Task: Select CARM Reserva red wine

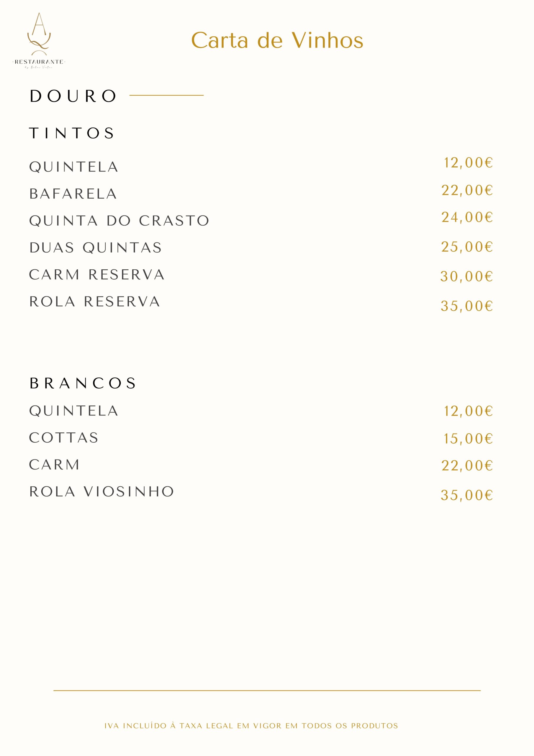Action: (97, 275)
